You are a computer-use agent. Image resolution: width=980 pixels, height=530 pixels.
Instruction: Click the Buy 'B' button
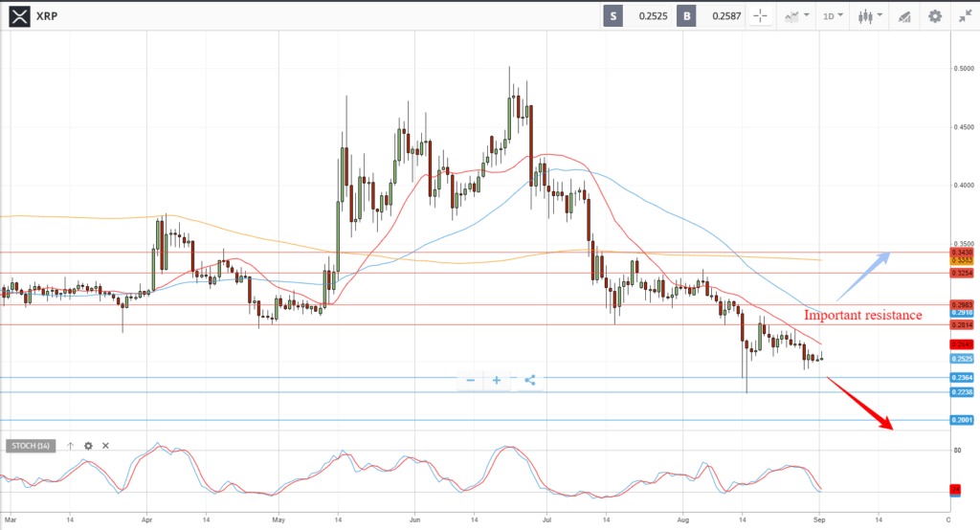[x=686, y=16]
